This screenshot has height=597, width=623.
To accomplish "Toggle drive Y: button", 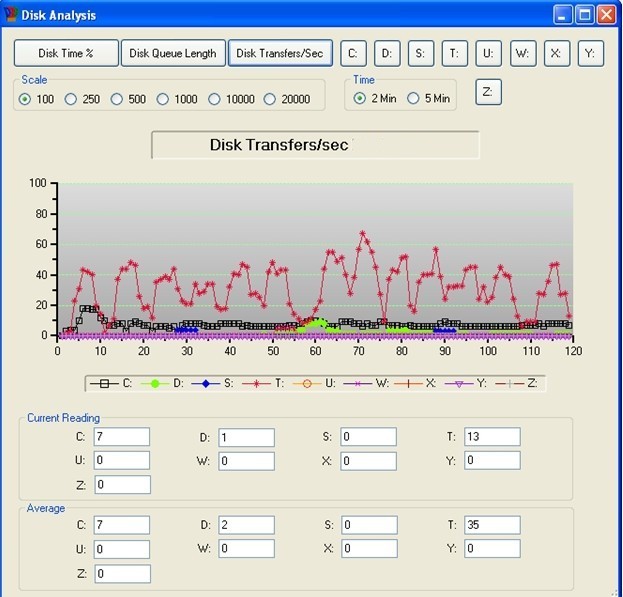I will coord(590,53).
